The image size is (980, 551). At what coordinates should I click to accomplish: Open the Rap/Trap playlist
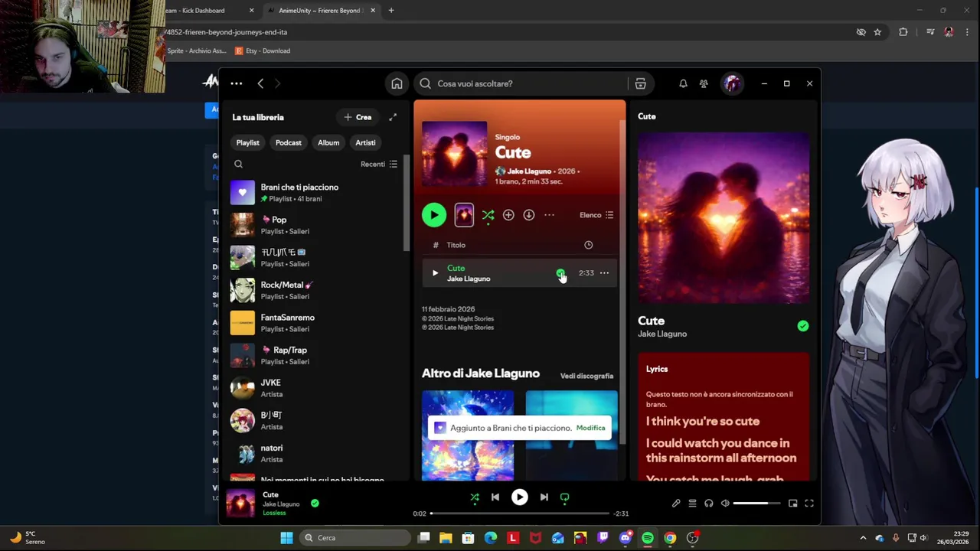pyautogui.click(x=316, y=355)
